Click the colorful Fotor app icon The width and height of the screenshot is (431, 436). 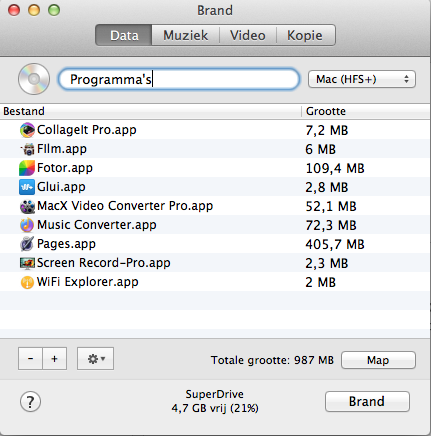point(27,168)
